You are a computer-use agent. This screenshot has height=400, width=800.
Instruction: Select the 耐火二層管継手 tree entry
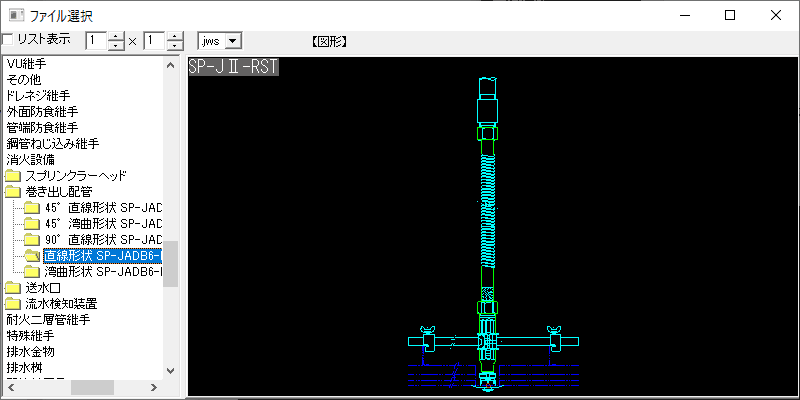[x=48, y=319]
